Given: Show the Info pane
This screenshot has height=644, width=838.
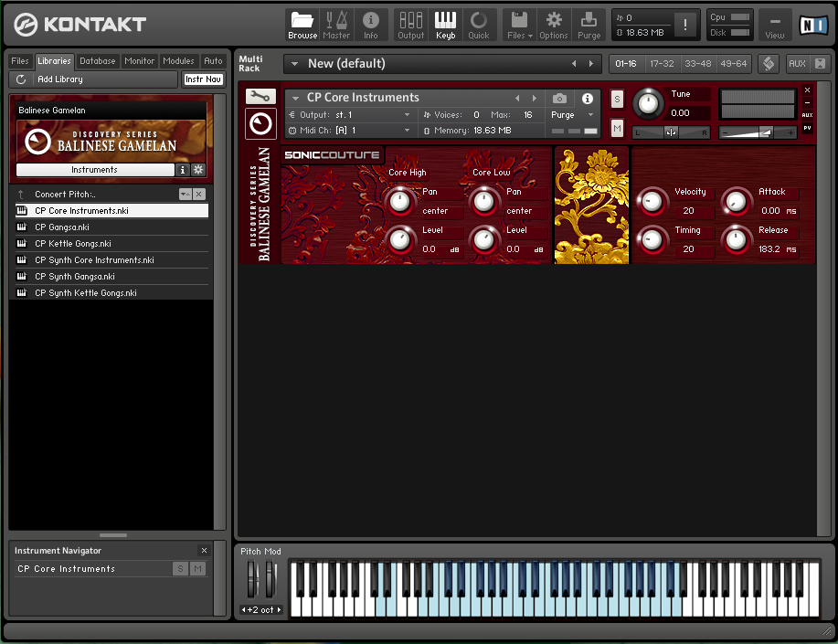Looking at the screenshot, I should pos(370,25).
